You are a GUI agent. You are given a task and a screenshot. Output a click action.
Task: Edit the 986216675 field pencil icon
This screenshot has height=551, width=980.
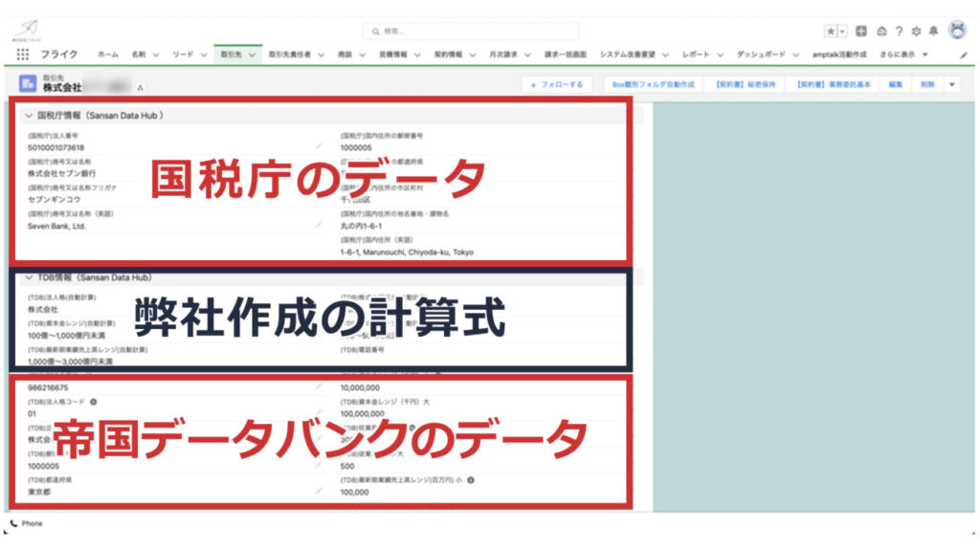[x=318, y=386]
